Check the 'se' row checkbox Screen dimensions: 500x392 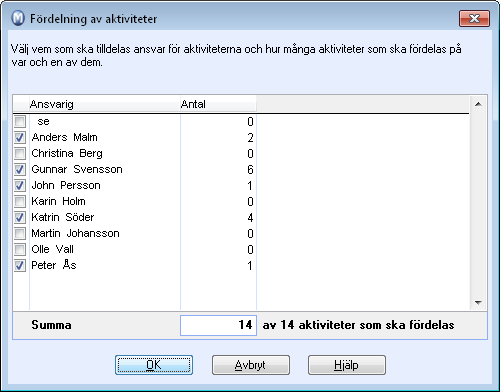click(20, 121)
